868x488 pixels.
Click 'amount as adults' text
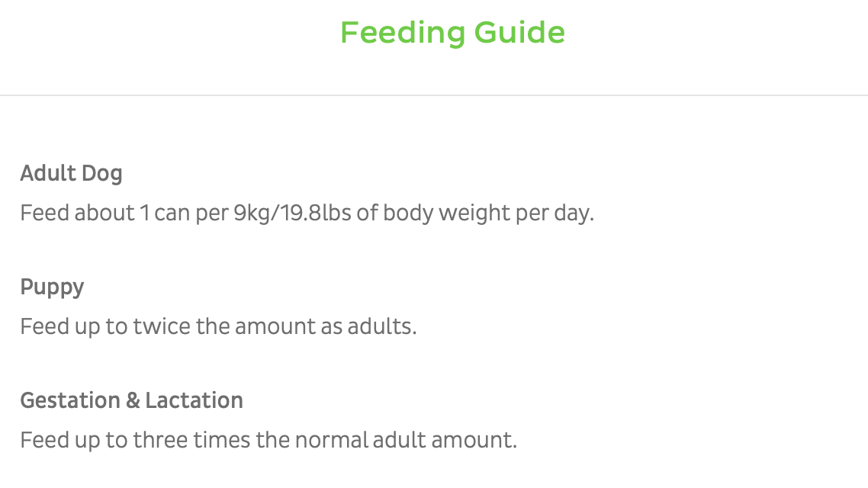pos(326,326)
